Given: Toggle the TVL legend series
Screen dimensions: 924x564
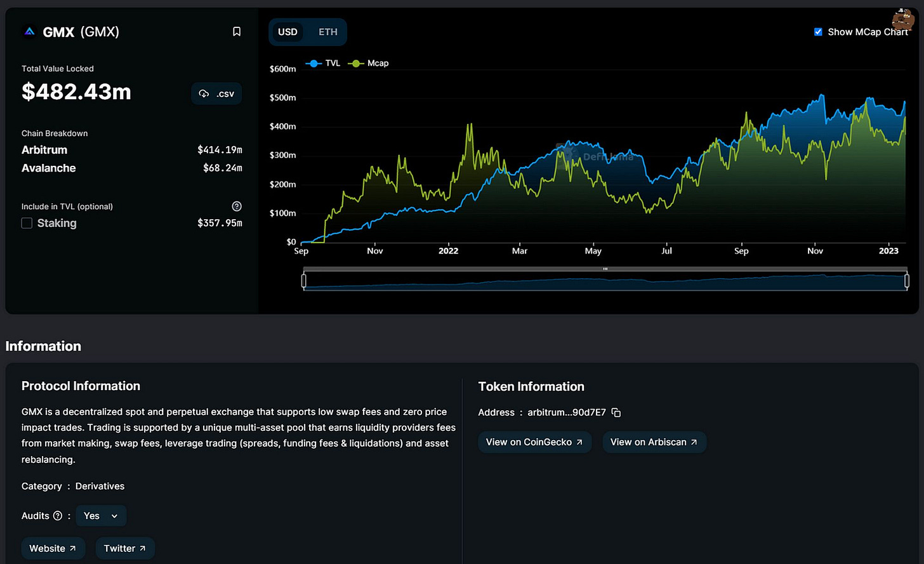Looking at the screenshot, I should (x=323, y=63).
